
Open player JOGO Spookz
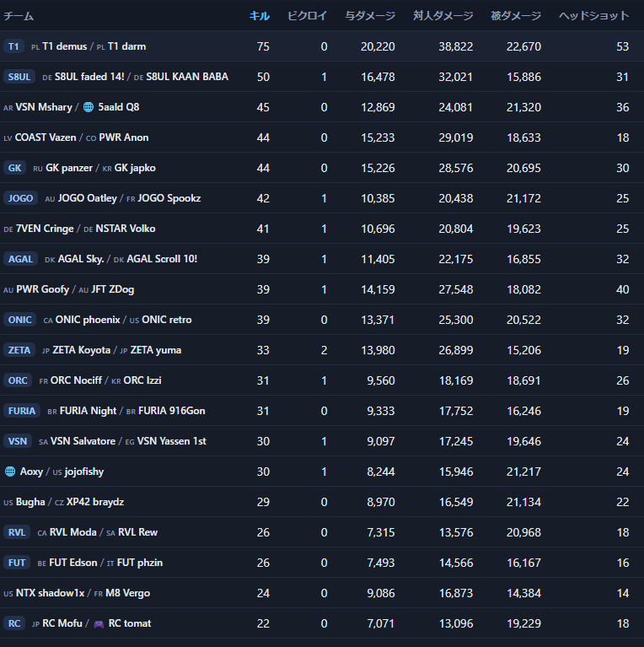coord(169,198)
